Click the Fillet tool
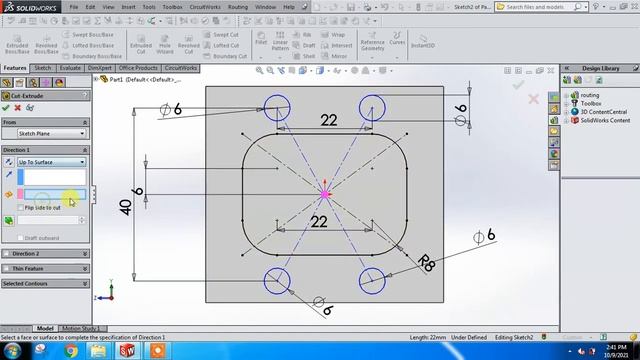 pyautogui.click(x=261, y=38)
